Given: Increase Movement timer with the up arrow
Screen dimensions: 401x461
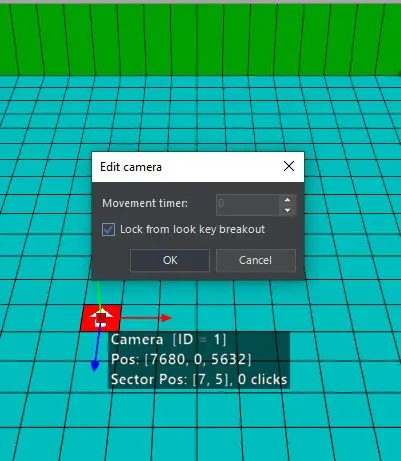Looking at the screenshot, I should tap(287, 200).
